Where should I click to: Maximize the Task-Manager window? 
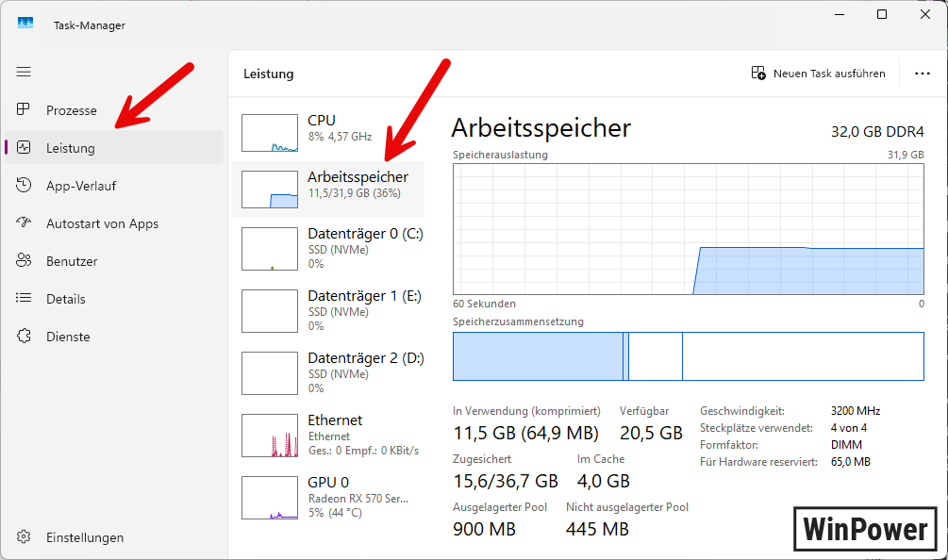tap(882, 14)
